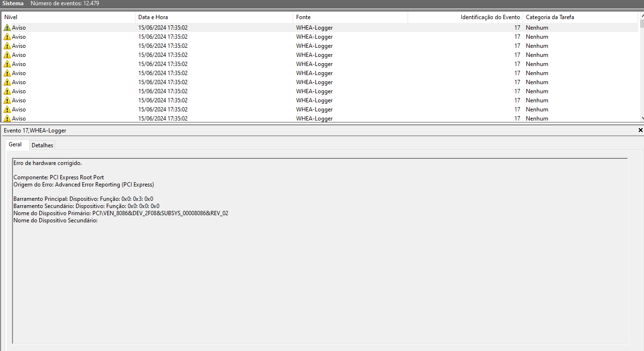Click the 'Nome do Dispositivo Secundário' line
This screenshot has width=644, height=351.
(56, 220)
